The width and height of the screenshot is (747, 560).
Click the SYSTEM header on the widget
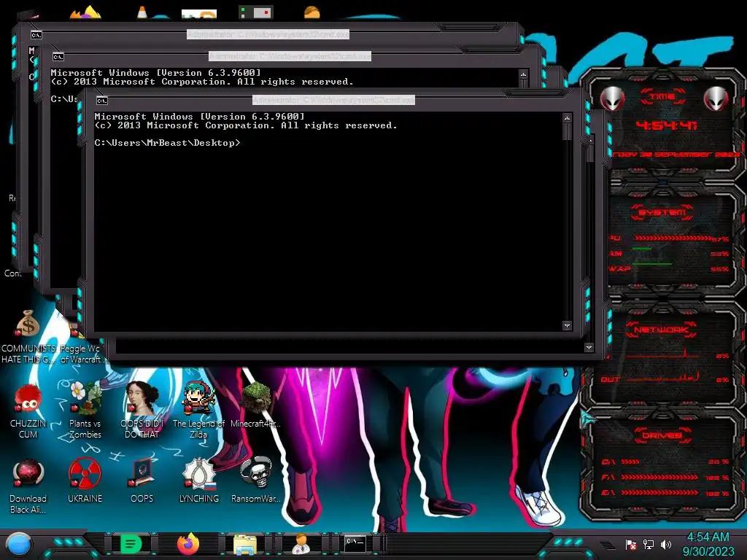coord(662,212)
